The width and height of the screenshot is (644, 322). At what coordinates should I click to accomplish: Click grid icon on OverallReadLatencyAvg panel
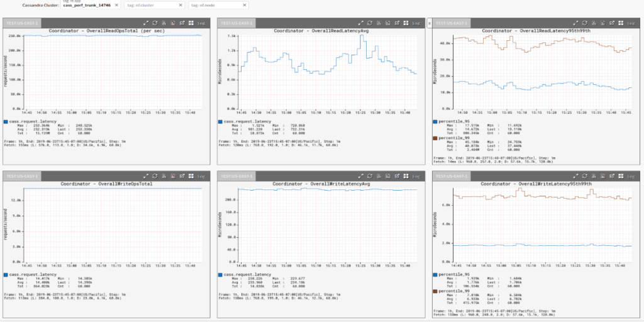(x=406, y=23)
